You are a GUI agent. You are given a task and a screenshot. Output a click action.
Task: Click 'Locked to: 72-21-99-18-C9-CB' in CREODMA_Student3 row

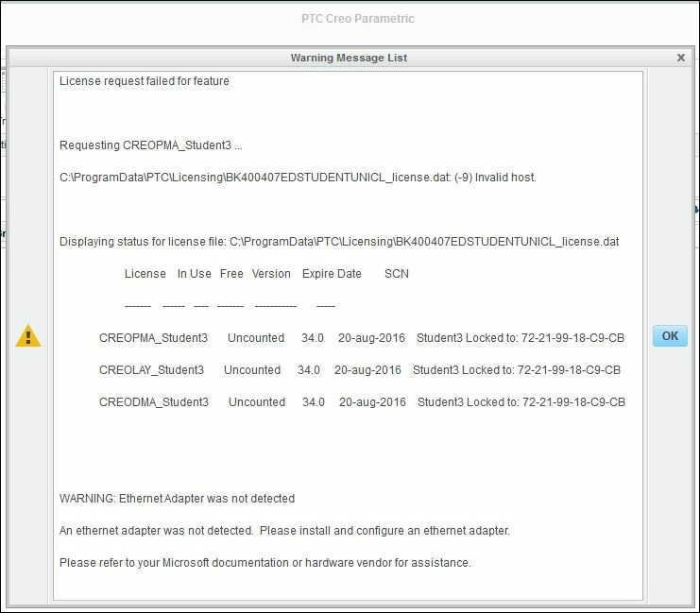pyautogui.click(x=546, y=402)
